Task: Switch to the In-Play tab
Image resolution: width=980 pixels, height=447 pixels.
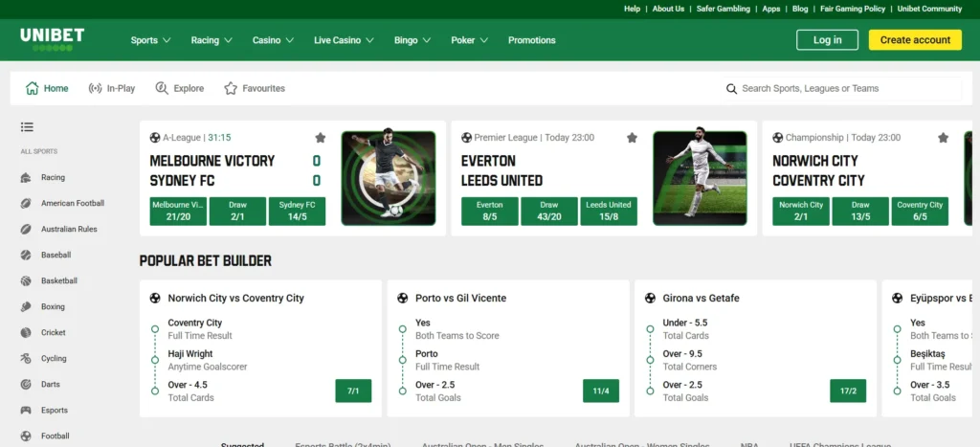Action: tap(112, 88)
